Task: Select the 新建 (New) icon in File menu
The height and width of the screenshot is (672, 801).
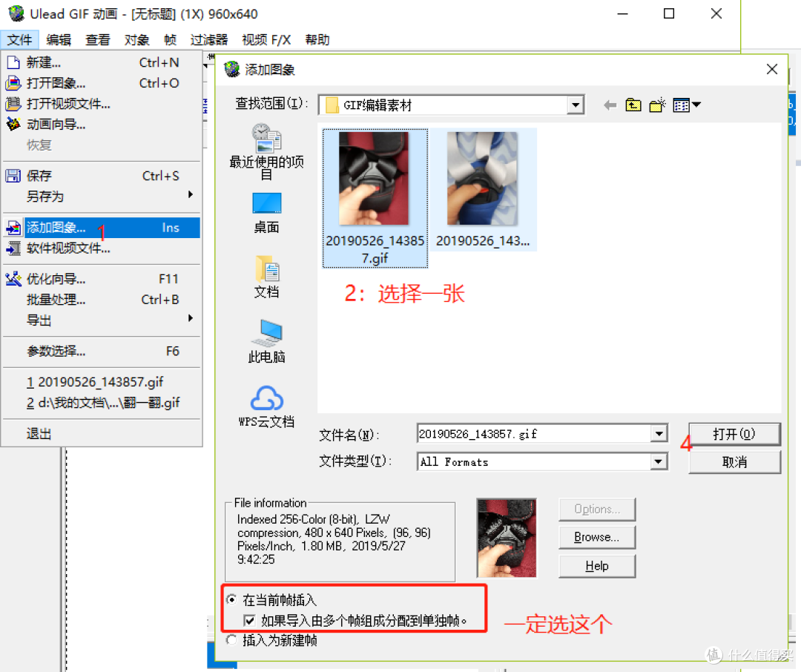Action: [x=13, y=62]
